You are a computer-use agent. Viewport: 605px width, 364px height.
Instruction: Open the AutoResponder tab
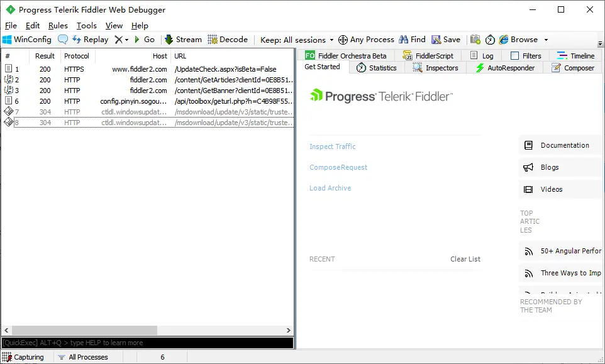coord(504,68)
